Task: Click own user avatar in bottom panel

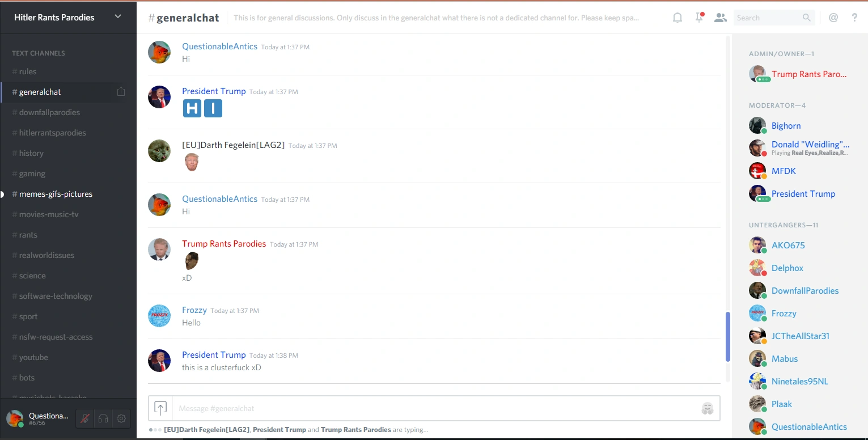Action: point(15,419)
